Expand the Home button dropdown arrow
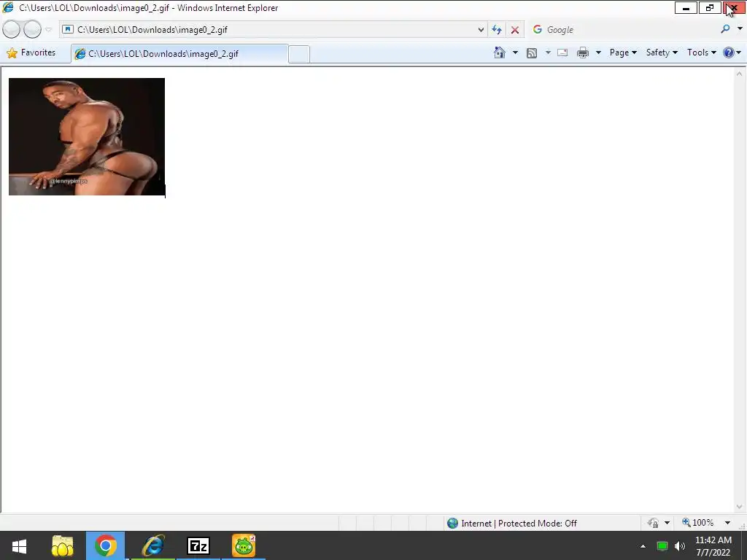The image size is (747, 560). pyautogui.click(x=515, y=52)
